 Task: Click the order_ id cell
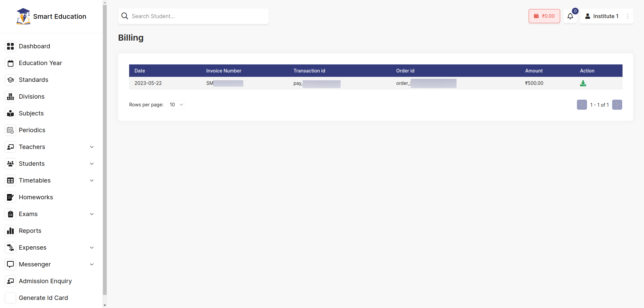pos(426,83)
